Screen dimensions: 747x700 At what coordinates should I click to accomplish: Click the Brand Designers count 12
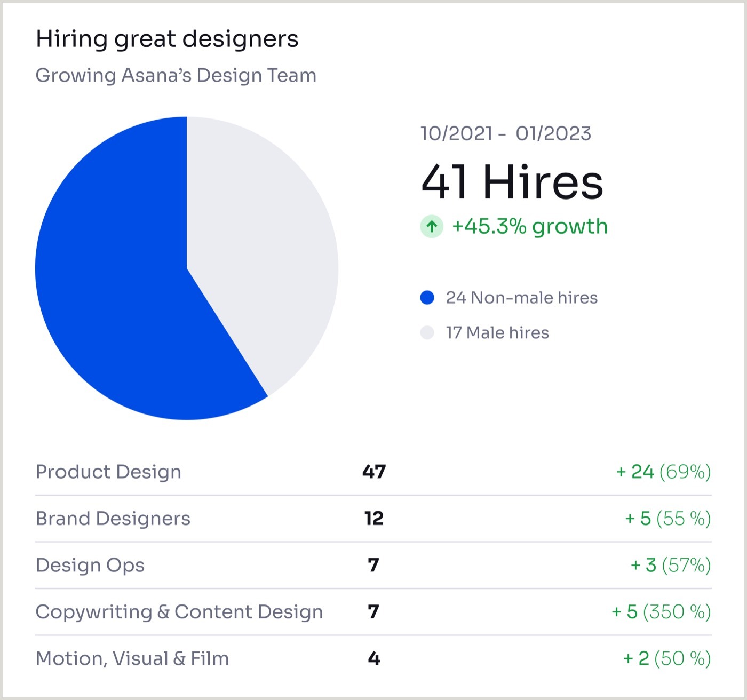click(374, 519)
